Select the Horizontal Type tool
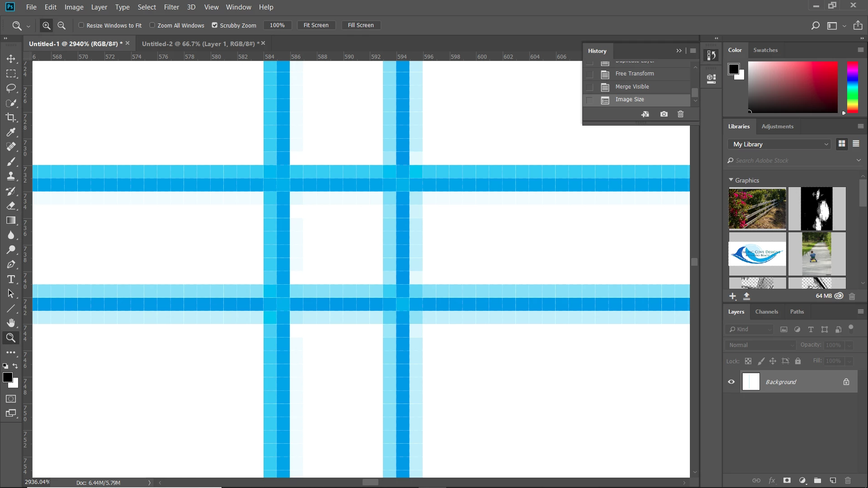This screenshot has width=868, height=488. point(11,279)
